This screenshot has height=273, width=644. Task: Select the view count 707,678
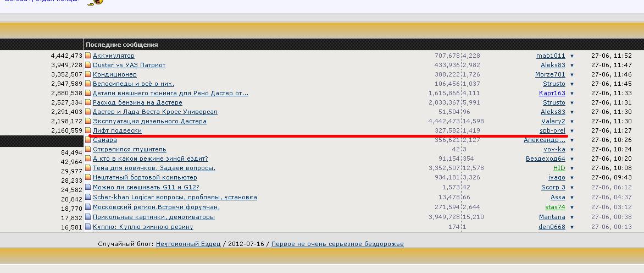[447, 56]
